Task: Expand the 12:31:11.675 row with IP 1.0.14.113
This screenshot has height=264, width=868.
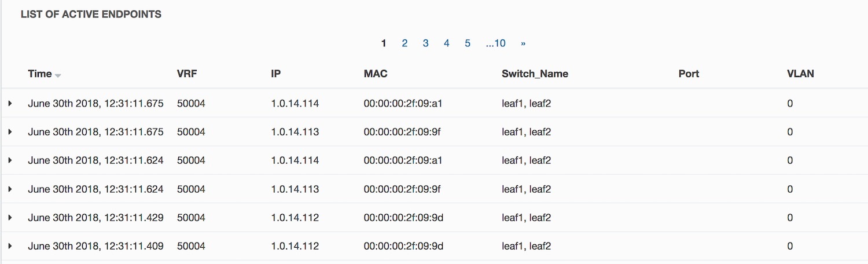Action: pyautogui.click(x=10, y=132)
